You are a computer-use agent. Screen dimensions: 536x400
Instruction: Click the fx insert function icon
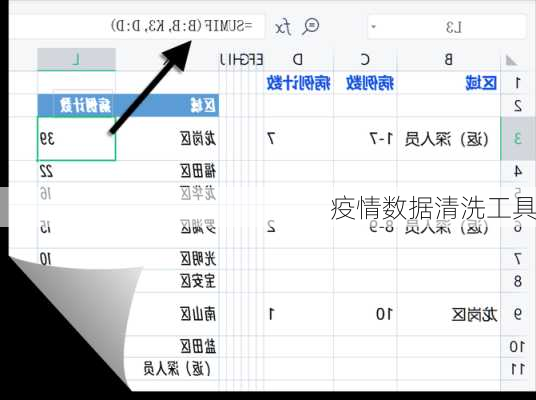tap(283, 27)
